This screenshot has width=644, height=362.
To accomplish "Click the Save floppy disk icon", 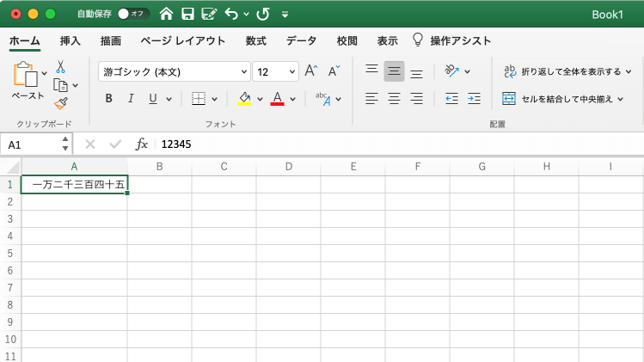I will (x=187, y=15).
